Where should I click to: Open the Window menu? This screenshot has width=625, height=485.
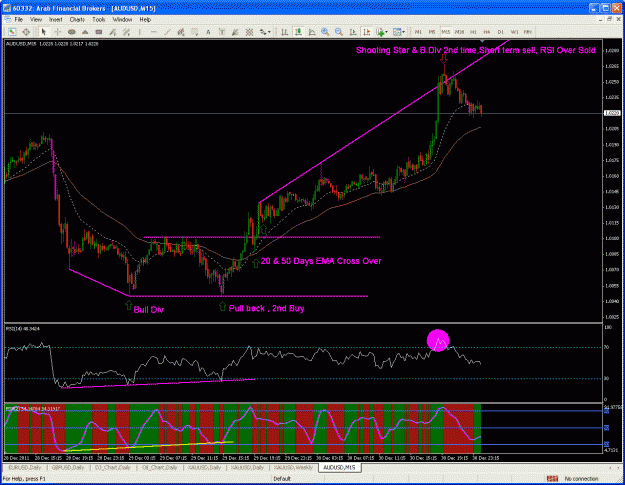coord(122,19)
